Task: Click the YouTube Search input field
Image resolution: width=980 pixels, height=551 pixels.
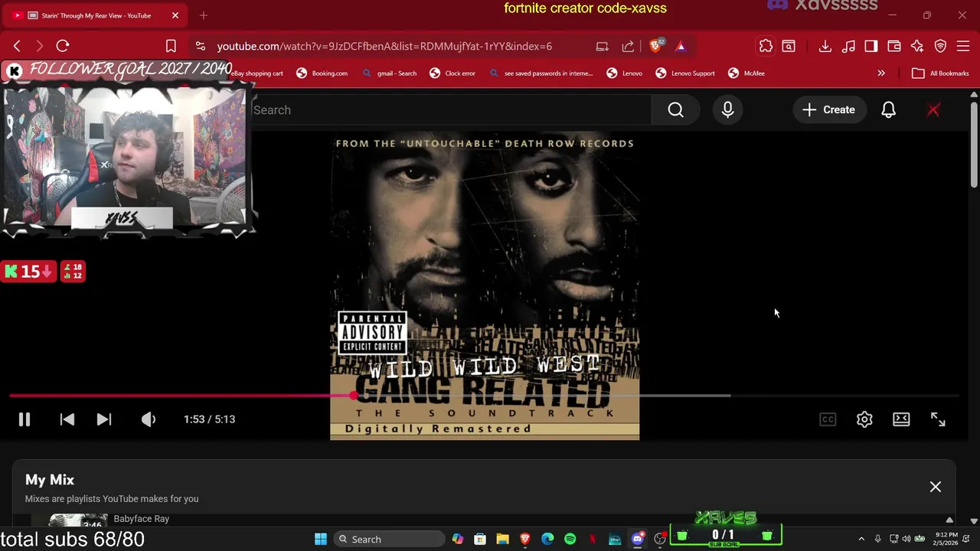Action: (x=452, y=110)
